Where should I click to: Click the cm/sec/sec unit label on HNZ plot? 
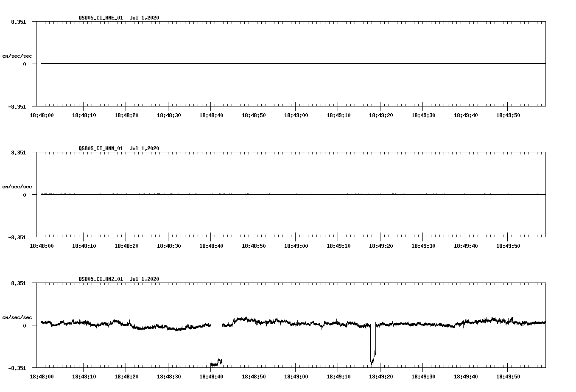click(17, 317)
